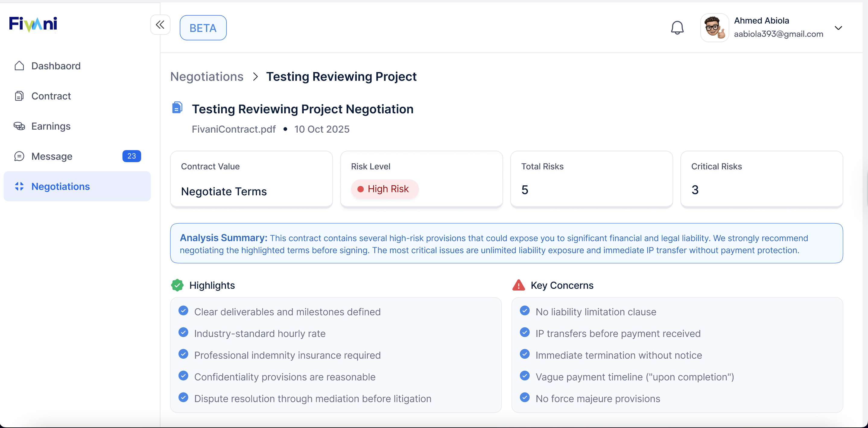
Task: Click checkmark next to 'No force majeure provisions'
Action: tap(525, 397)
